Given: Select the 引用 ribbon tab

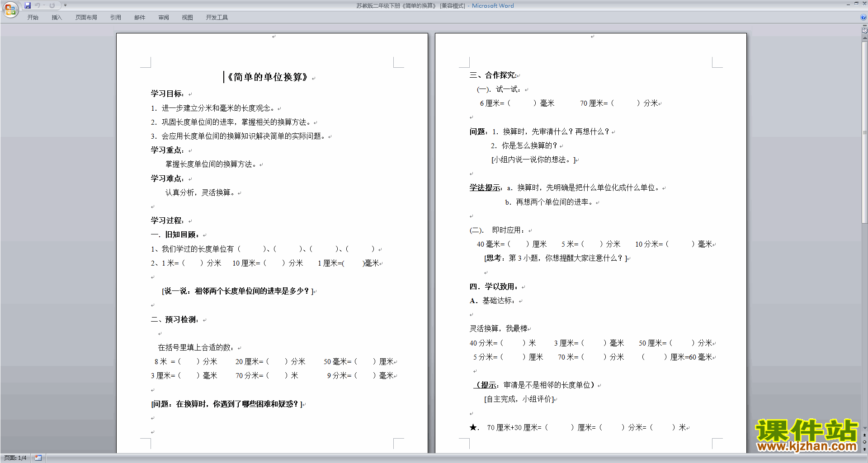Looking at the screenshot, I should click(x=116, y=18).
